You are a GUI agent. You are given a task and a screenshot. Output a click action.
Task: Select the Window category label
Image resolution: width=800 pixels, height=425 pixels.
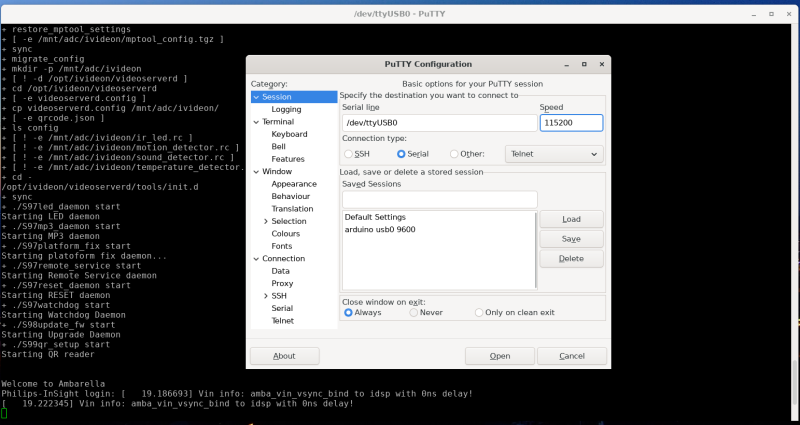[x=277, y=172]
